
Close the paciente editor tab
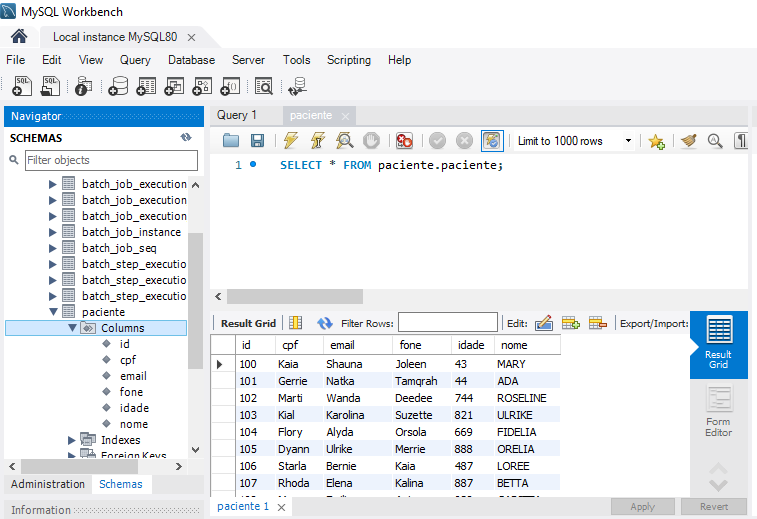(x=345, y=116)
